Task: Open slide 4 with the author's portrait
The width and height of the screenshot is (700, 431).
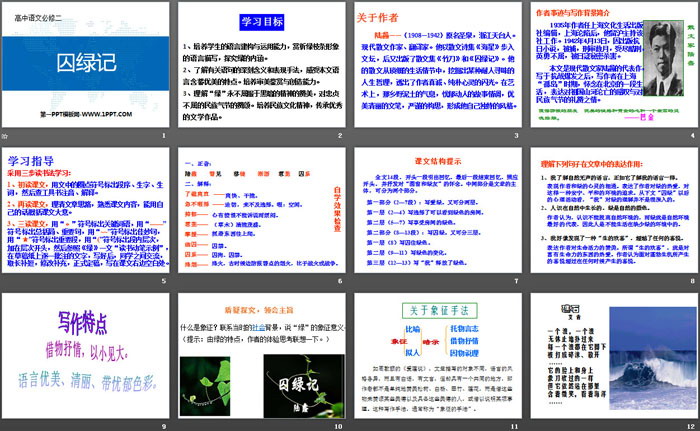Action: (614, 65)
